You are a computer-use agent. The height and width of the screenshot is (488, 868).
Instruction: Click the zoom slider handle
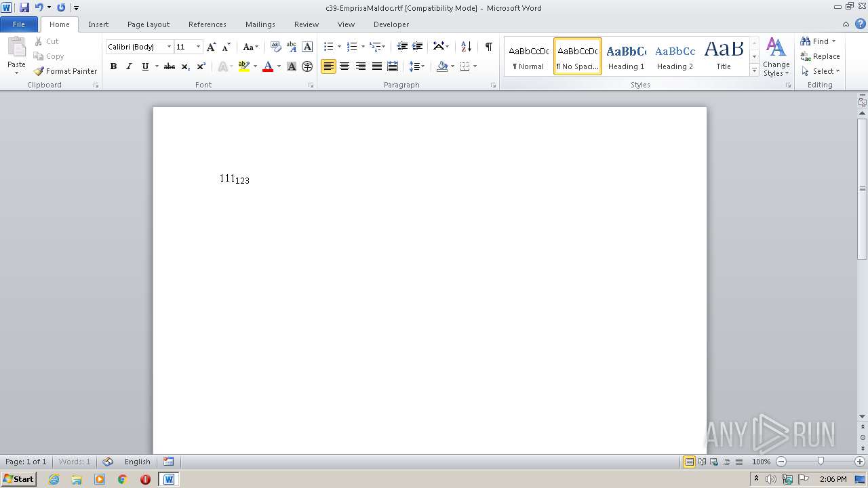tap(821, 462)
